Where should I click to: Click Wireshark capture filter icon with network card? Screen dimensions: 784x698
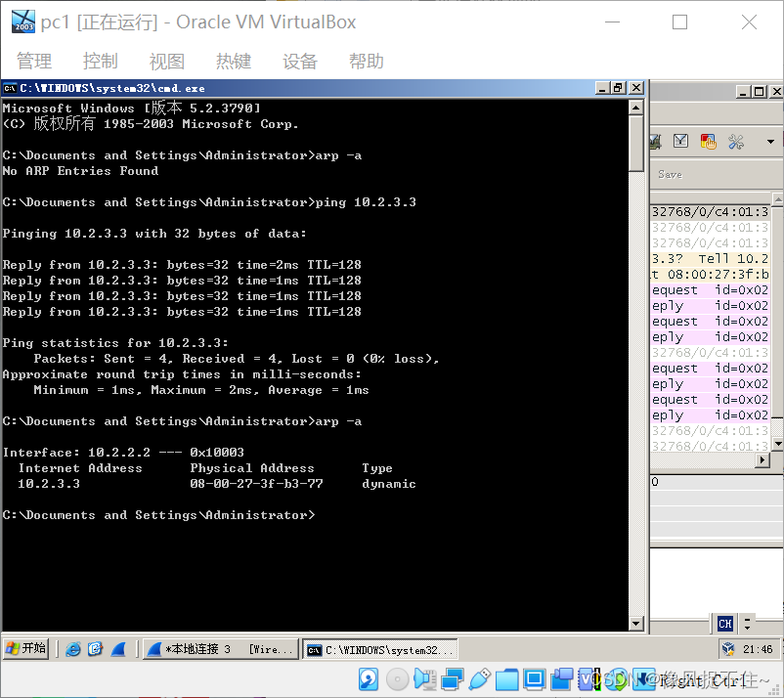(656, 142)
